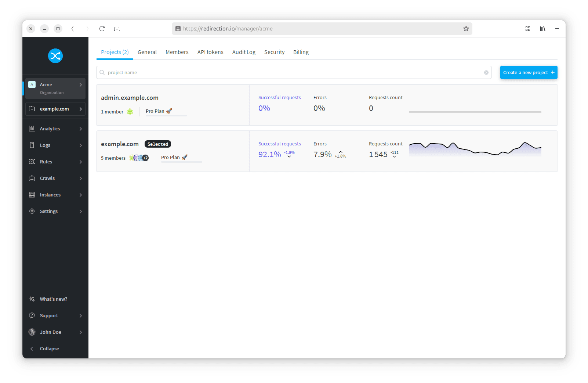Bookmark the page with the star icon
The image size is (588, 383).
pyautogui.click(x=466, y=29)
